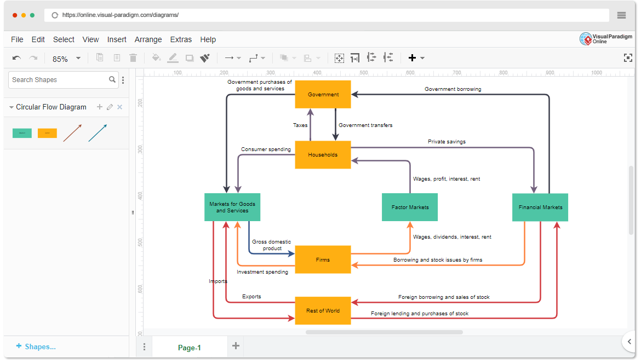Open the Select menu
641x364 pixels.
[64, 39]
